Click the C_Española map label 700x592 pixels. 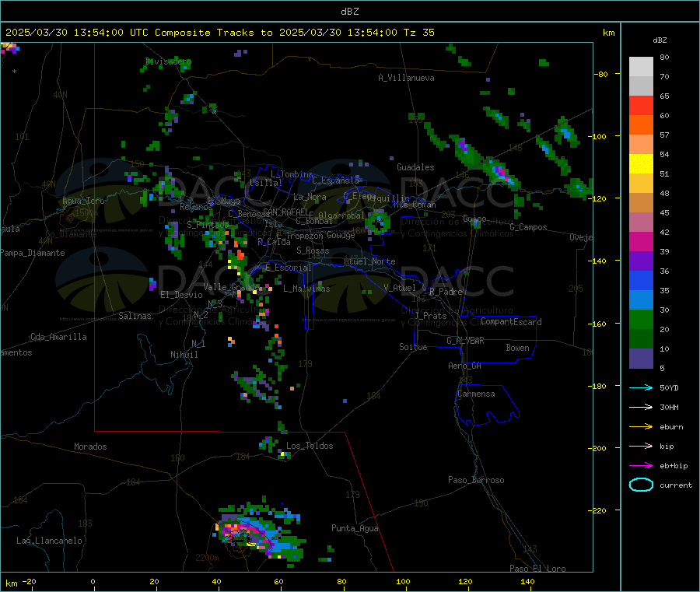335,180
